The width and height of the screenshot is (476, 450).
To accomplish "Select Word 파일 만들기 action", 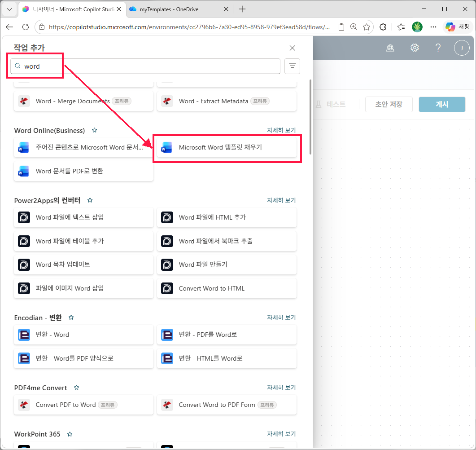I will click(x=227, y=265).
